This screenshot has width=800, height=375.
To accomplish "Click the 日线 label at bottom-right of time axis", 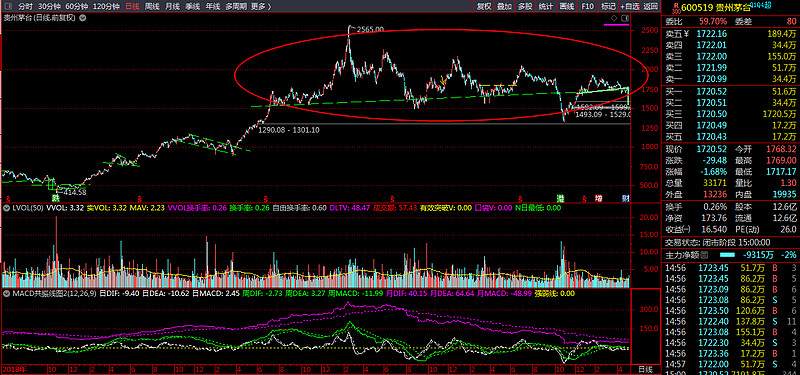I will point(645,368).
